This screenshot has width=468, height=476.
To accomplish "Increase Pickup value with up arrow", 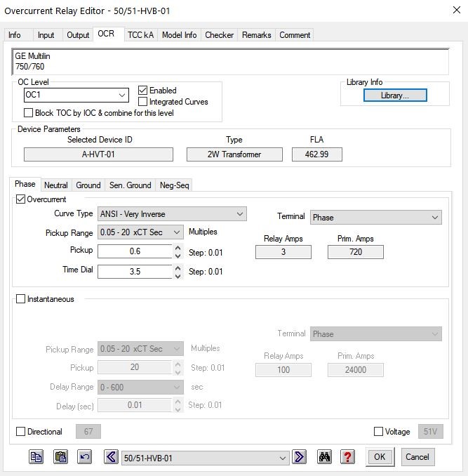I will [x=178, y=248].
